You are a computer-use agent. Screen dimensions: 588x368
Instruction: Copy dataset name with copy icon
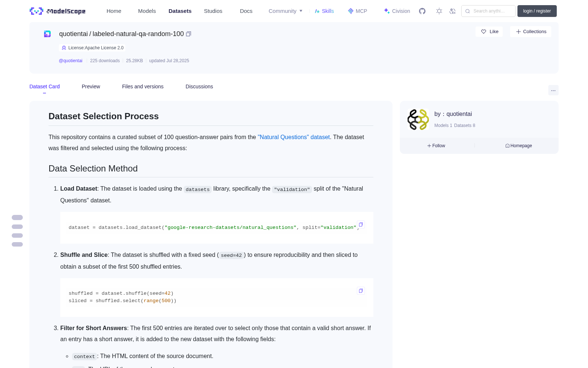189,34
